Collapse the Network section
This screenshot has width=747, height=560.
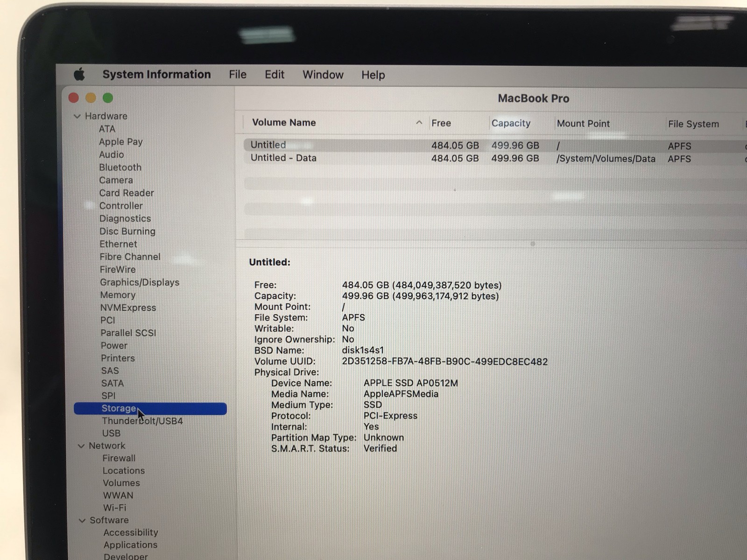80,446
